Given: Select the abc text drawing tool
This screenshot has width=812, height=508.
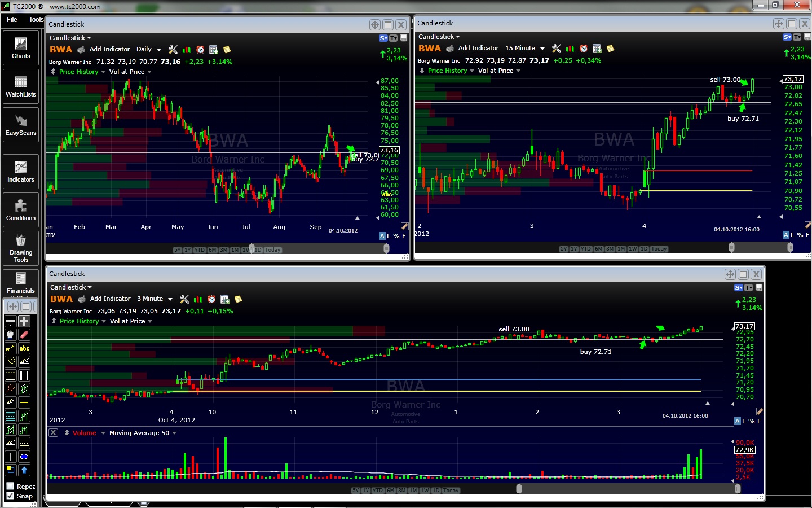Looking at the screenshot, I should (24, 348).
